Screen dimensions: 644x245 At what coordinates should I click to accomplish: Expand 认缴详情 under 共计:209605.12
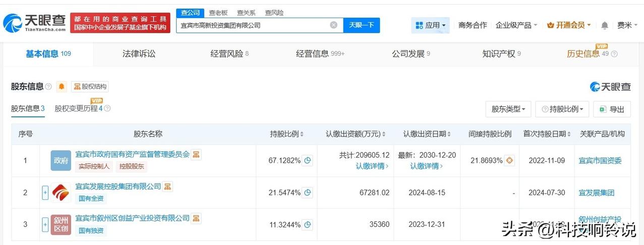tap(372, 166)
